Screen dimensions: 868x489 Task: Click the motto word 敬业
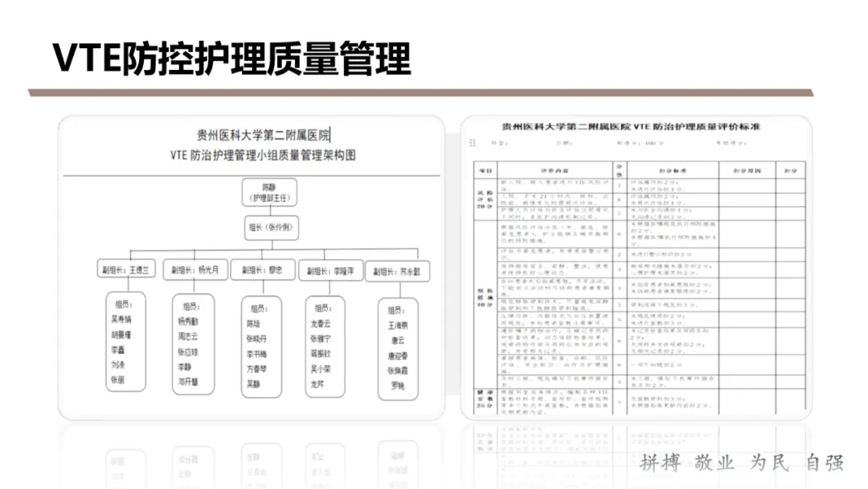714,462
